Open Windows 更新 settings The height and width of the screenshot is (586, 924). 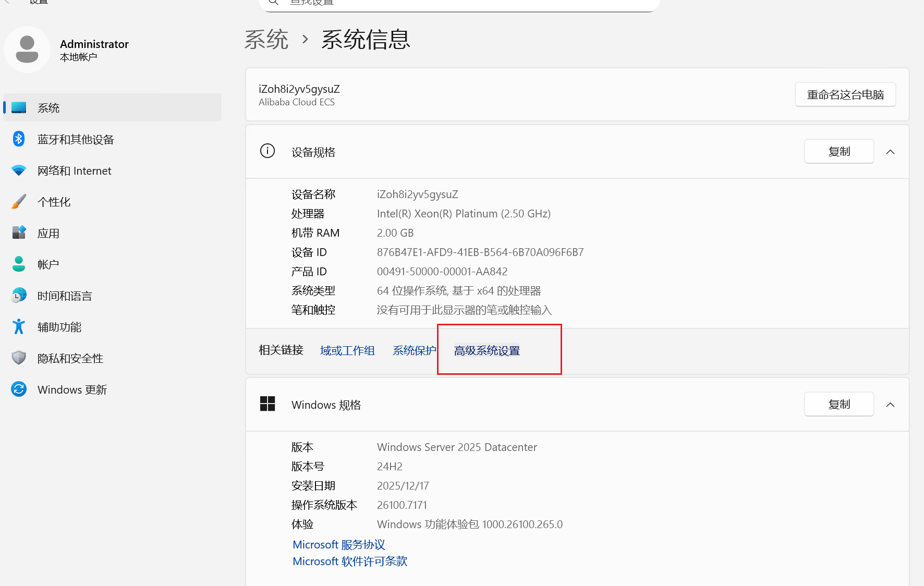(112, 389)
